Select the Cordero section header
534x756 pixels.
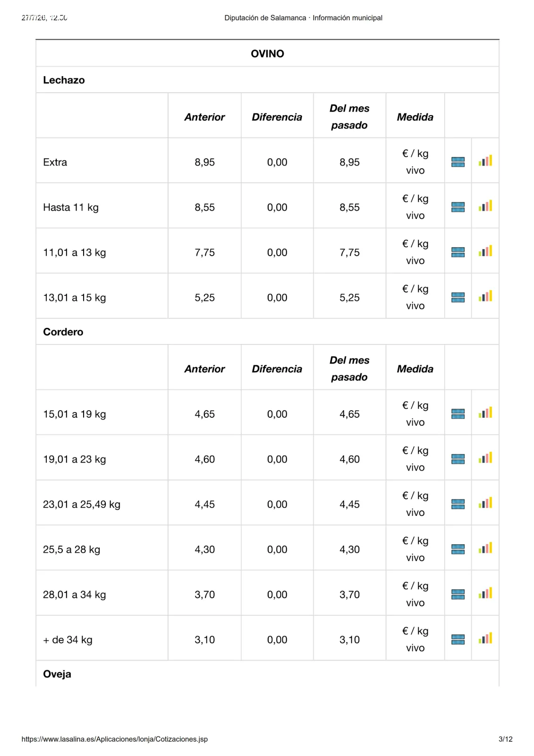(x=63, y=332)
